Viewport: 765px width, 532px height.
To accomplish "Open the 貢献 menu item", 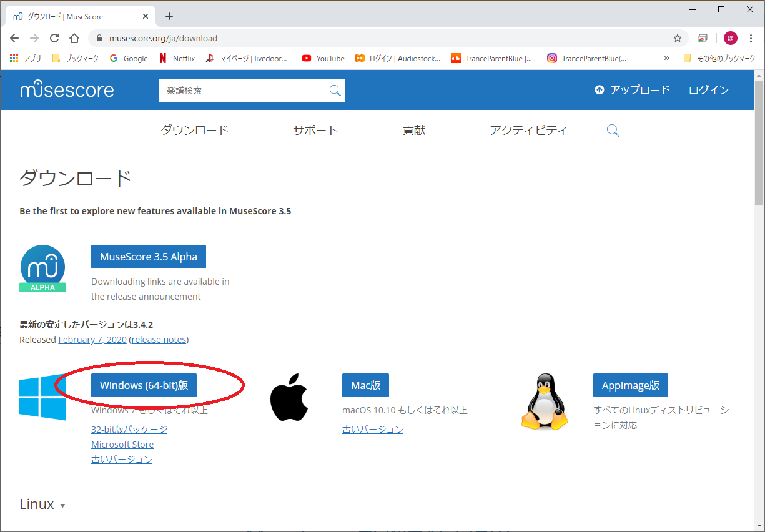I will click(414, 130).
